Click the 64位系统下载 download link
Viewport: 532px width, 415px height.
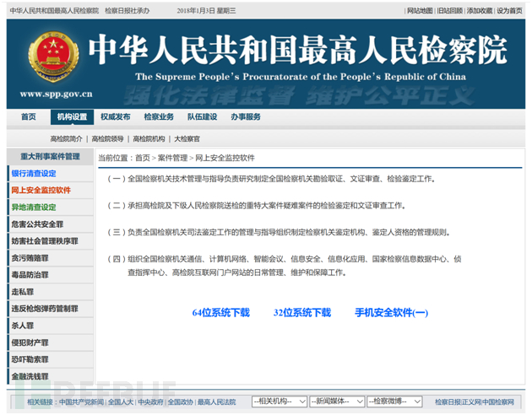(221, 312)
